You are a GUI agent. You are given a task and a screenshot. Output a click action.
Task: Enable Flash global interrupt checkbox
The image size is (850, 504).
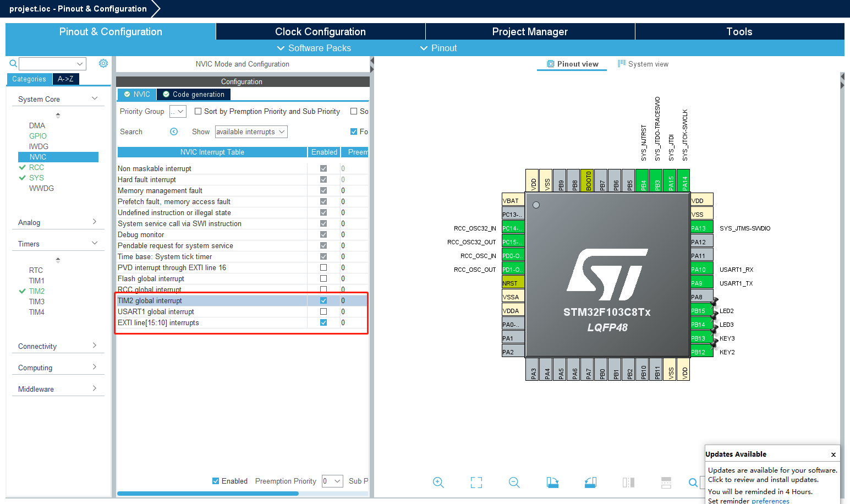coord(323,278)
